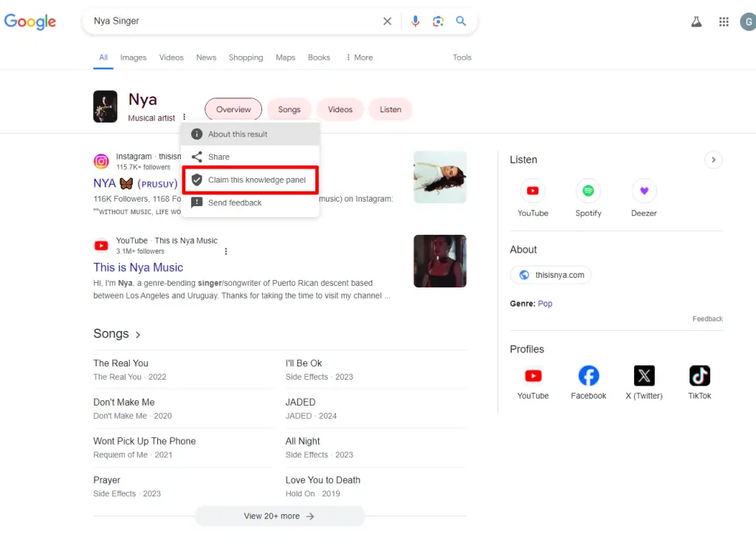Click the YouTube result video thumbnail
756x540 pixels.
(440, 261)
